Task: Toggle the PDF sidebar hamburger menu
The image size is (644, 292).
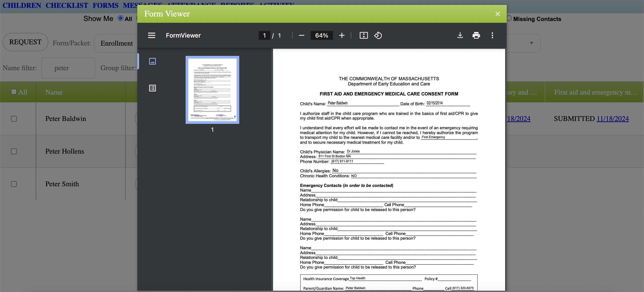Action: [152, 35]
